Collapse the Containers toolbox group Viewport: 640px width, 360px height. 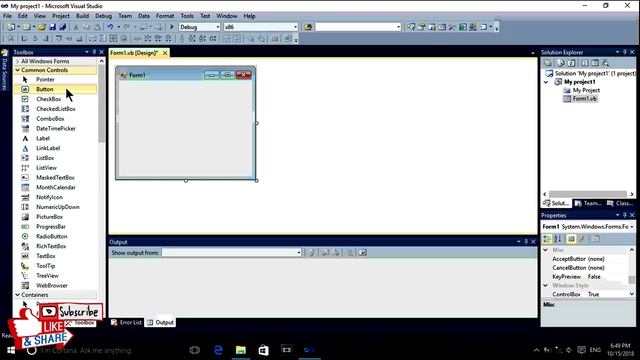(18, 295)
